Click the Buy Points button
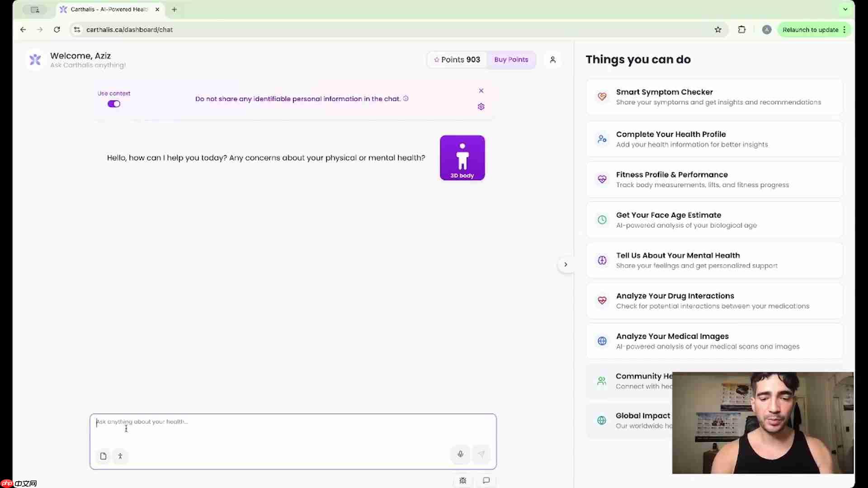This screenshot has height=488, width=868. [511, 60]
